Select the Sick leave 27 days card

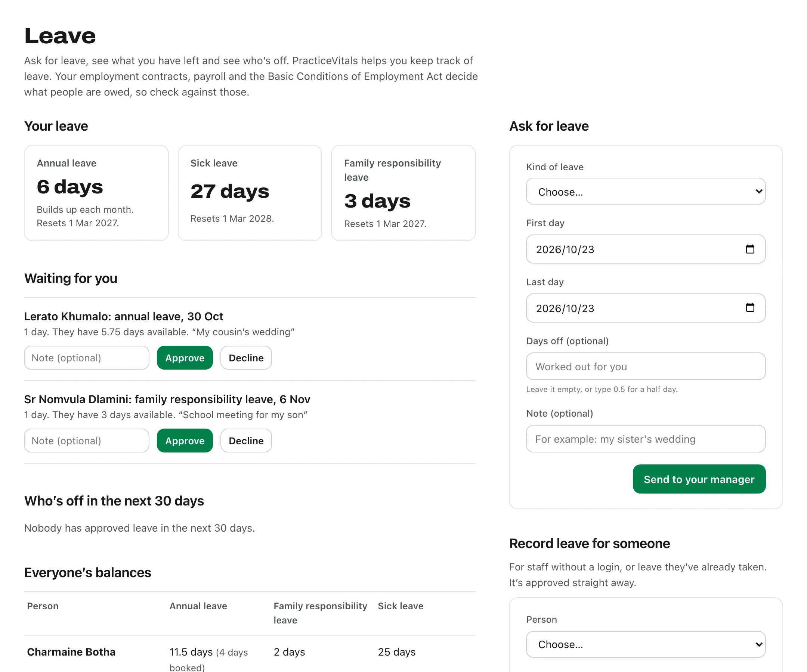250,193
